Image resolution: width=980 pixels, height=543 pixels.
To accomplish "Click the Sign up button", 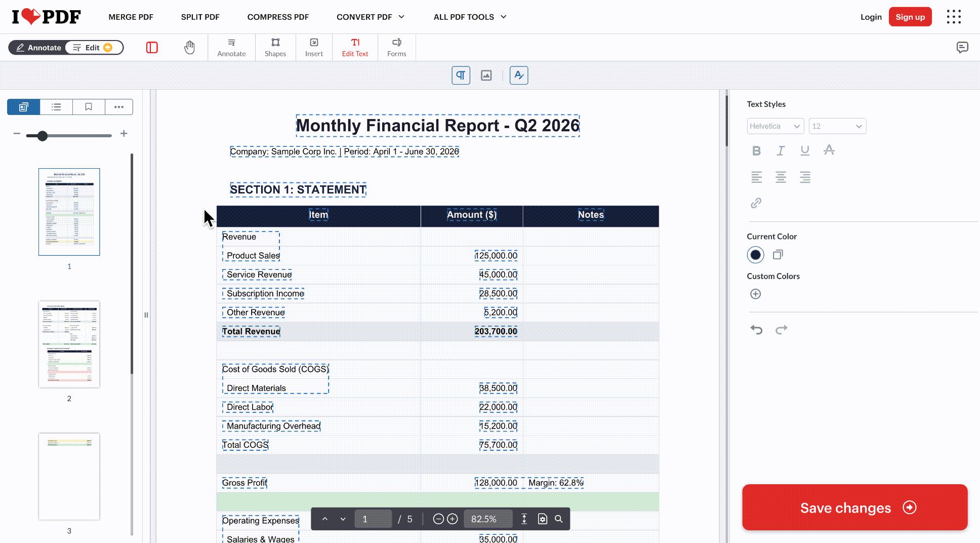I will point(910,17).
